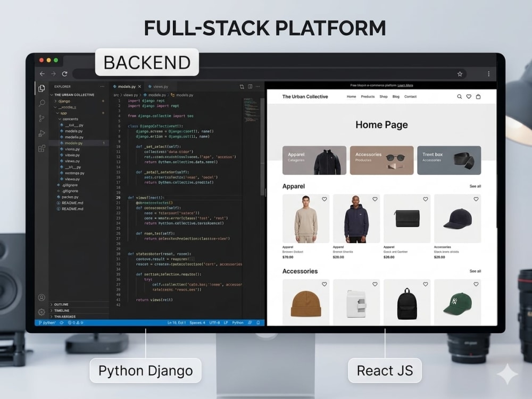The height and width of the screenshot is (399, 532).
Task: Open Accounts icon at activity bar bottom
Action: coord(41,297)
